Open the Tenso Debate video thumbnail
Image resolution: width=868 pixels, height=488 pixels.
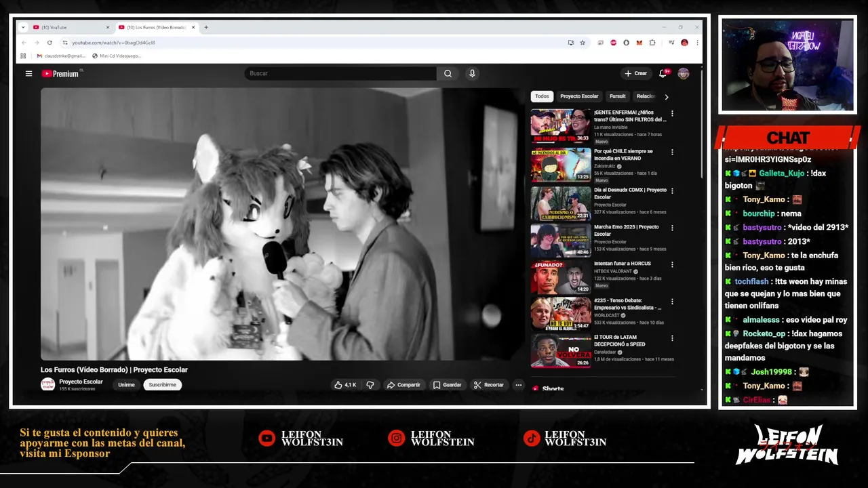[561, 313]
